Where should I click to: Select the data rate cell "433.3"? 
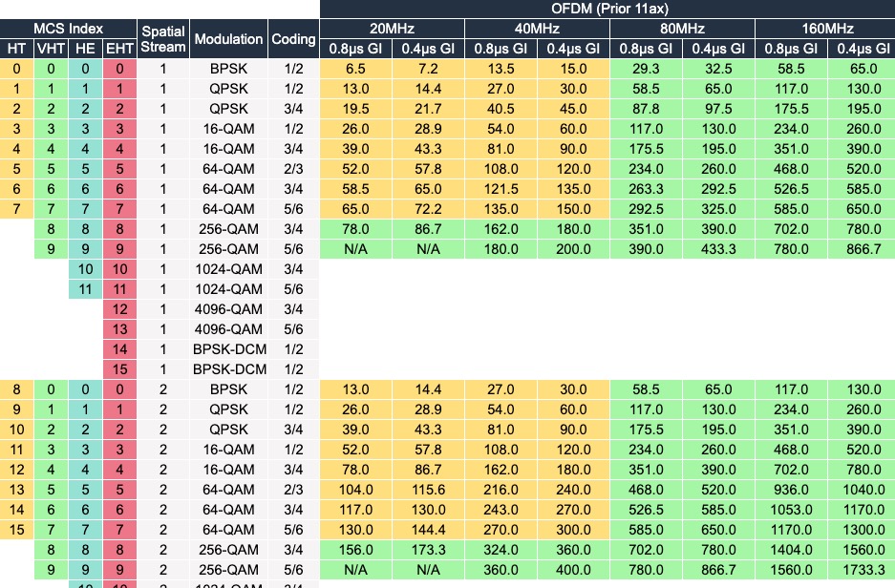718,249
